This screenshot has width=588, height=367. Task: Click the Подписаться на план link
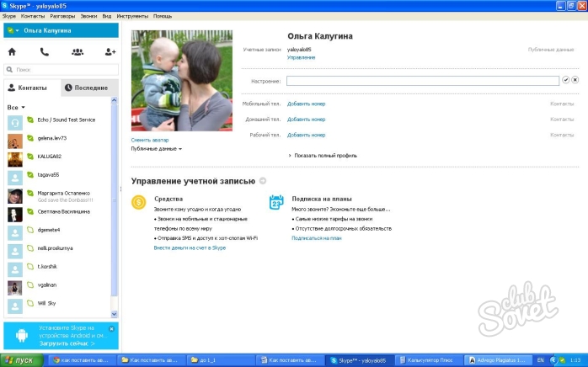317,238
